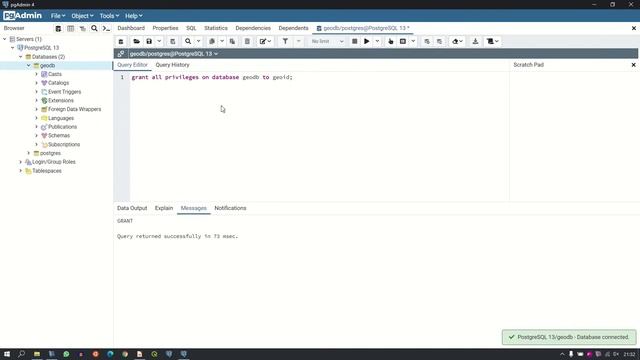Open save options dropdown arrow

159,41
